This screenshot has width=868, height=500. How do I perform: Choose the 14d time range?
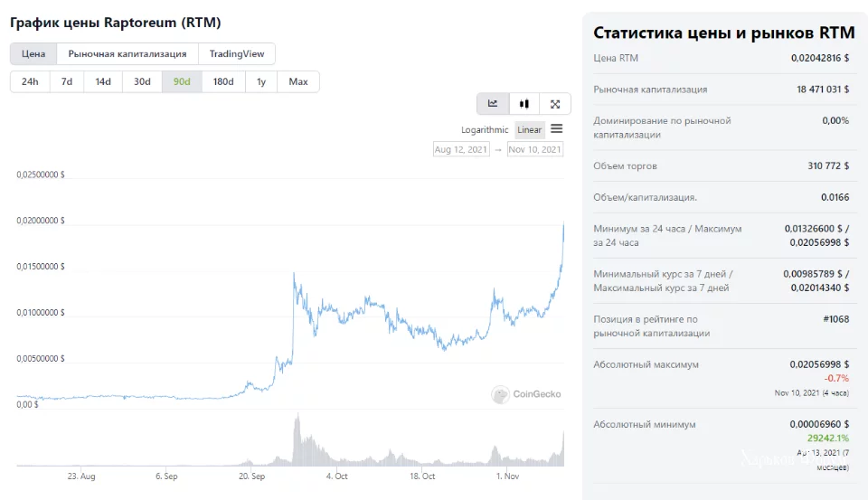(x=103, y=82)
